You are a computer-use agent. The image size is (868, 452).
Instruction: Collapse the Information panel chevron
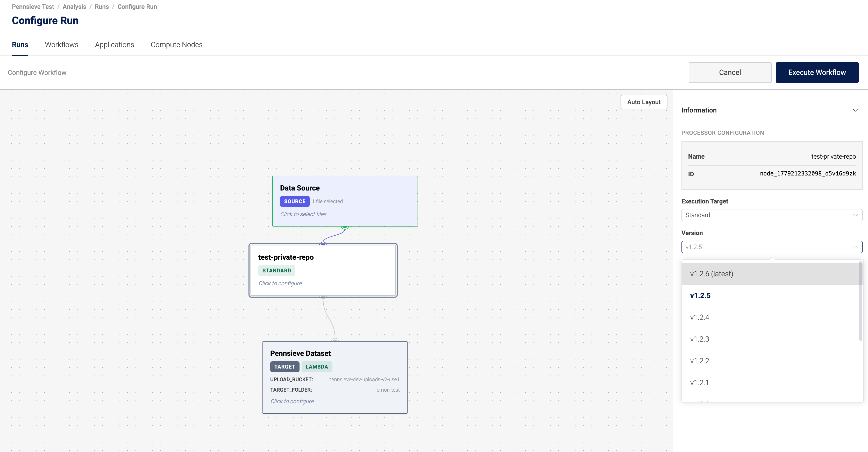point(855,110)
